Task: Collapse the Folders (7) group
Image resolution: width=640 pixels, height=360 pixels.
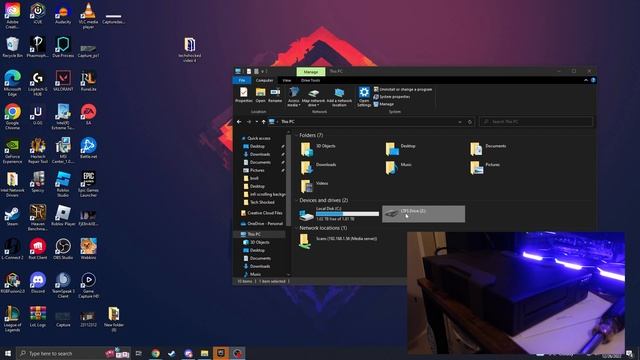Action: 297,135
